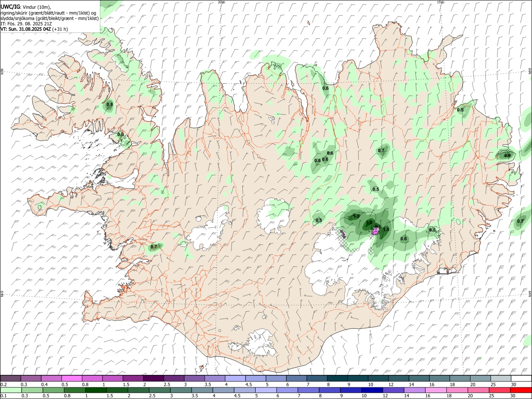Click the 20W longitude label
The width and height of the screenshot is (532, 399).
pyautogui.click(x=221, y=2)
